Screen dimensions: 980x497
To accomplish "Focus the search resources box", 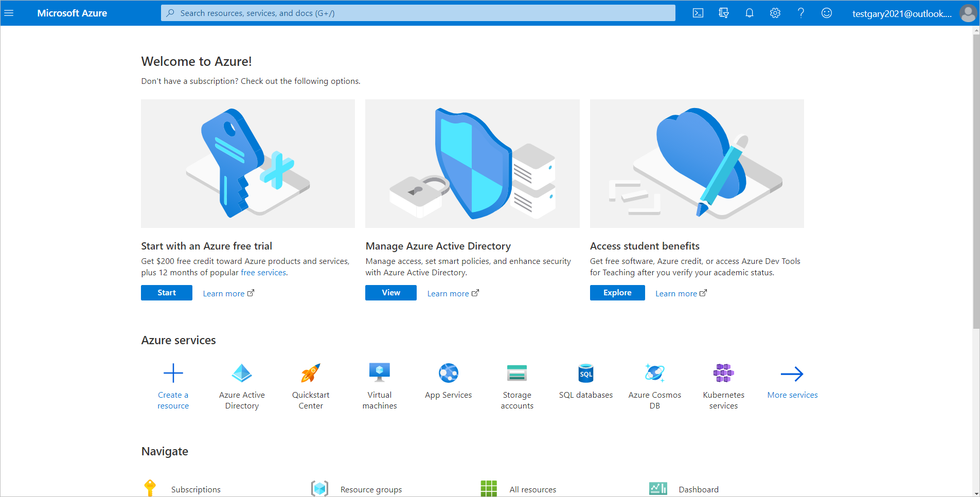I will pyautogui.click(x=418, y=13).
